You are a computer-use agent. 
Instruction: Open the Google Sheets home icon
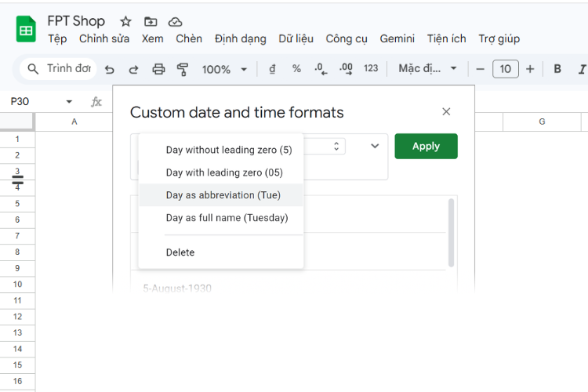point(26,29)
